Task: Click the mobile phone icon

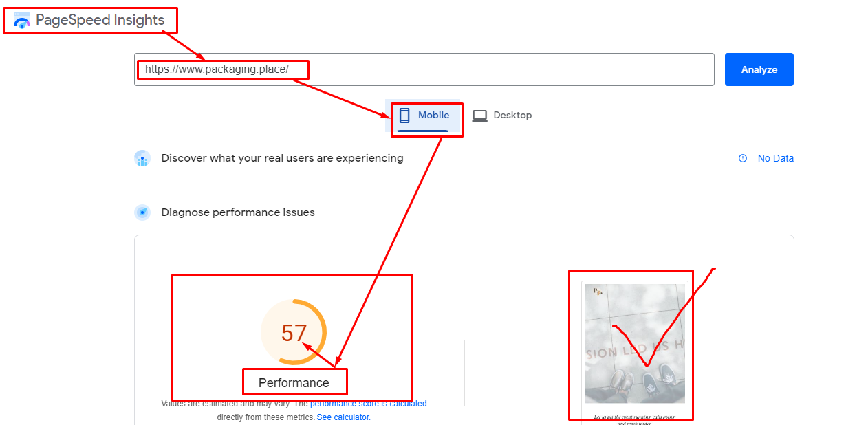Action: tap(404, 116)
